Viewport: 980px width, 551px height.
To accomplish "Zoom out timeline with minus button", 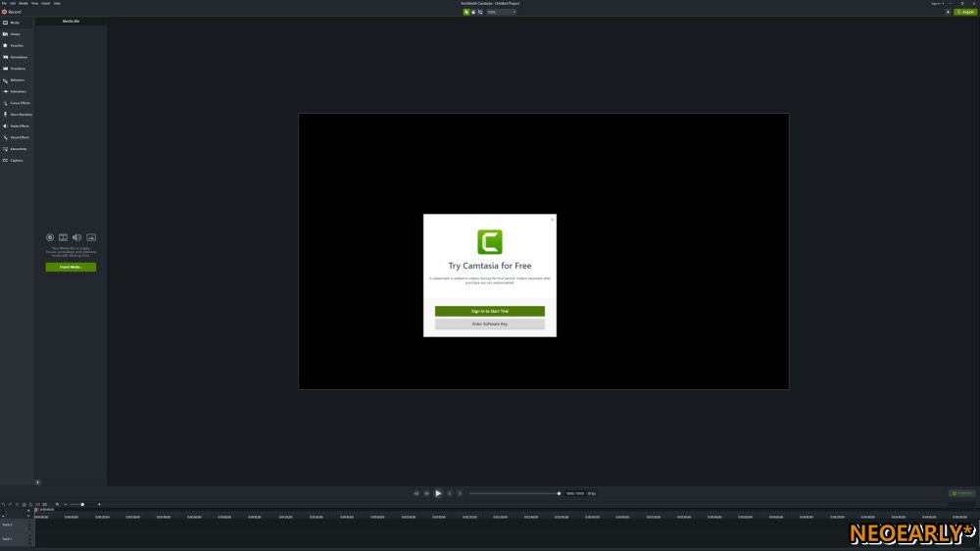I will 65,505.
